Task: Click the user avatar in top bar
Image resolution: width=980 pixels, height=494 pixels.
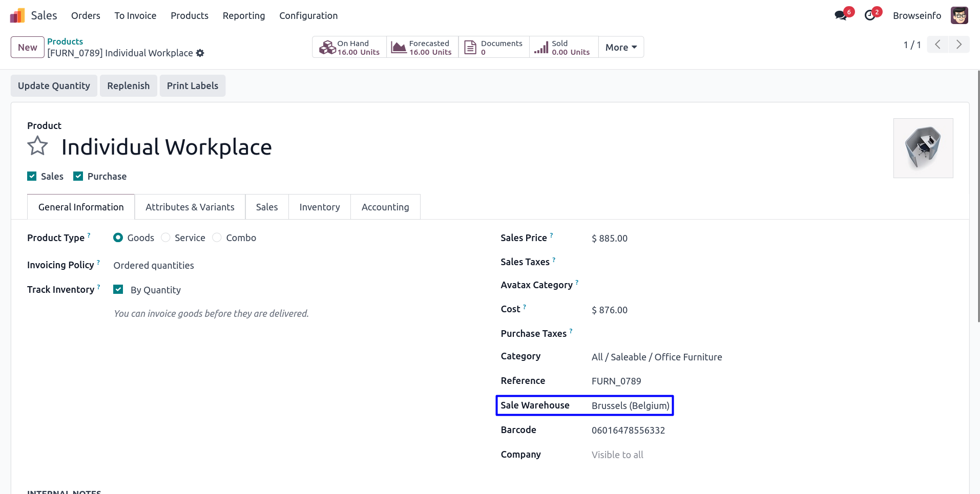Action: (959, 15)
